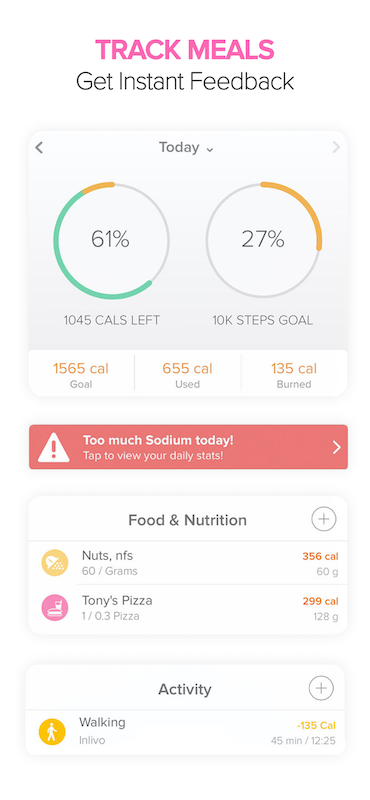Image resolution: width=370 pixels, height=800 pixels.
Task: View the 135 cal Burned stat
Action: tap(294, 375)
